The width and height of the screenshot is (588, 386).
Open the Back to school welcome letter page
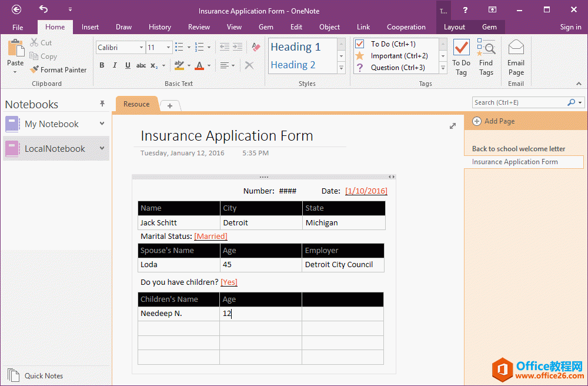click(518, 148)
